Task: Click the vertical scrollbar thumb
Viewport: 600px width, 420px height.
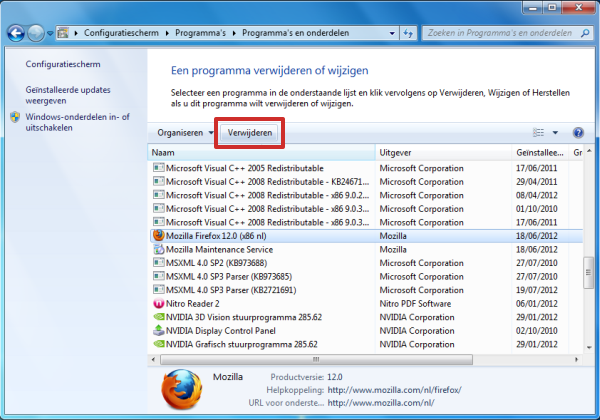Action: (588, 272)
